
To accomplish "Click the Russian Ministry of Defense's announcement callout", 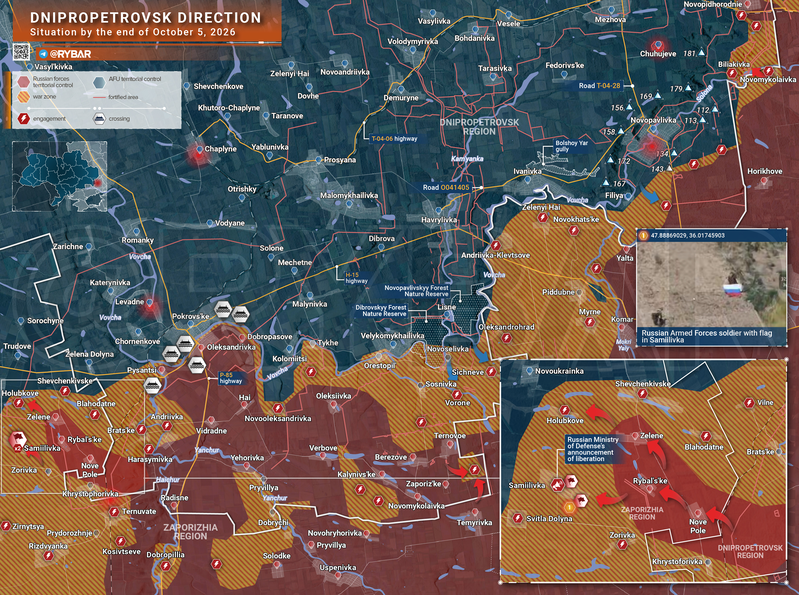I will [x=593, y=449].
